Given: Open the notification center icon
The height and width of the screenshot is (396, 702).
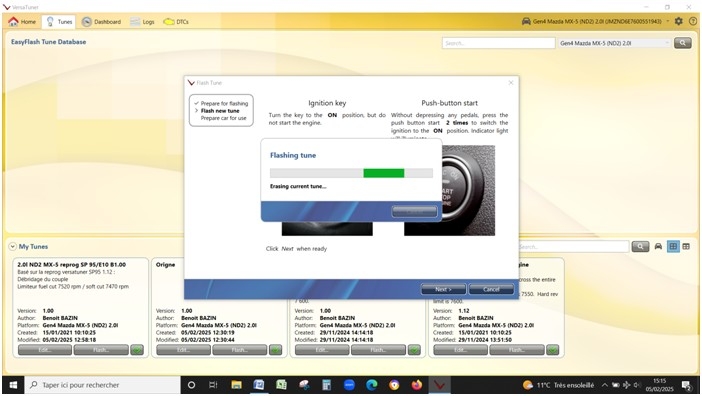Looking at the screenshot, I should pyautogui.click(x=686, y=385).
